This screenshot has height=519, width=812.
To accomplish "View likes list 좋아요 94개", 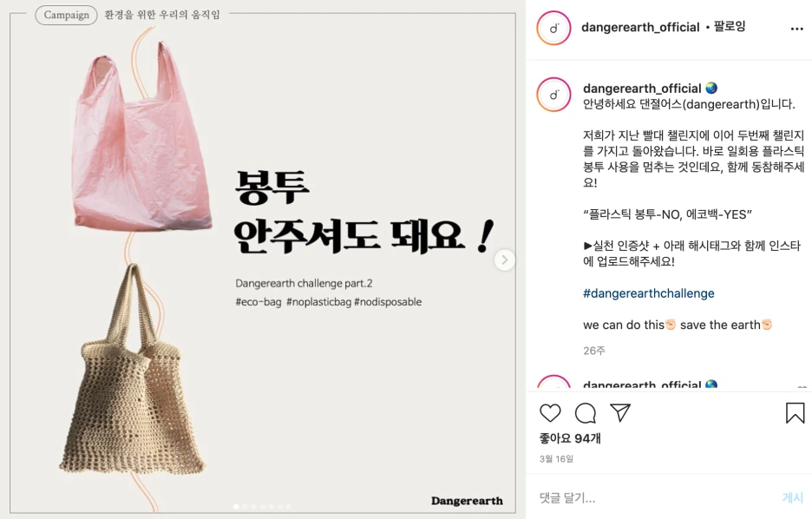I will coord(570,438).
